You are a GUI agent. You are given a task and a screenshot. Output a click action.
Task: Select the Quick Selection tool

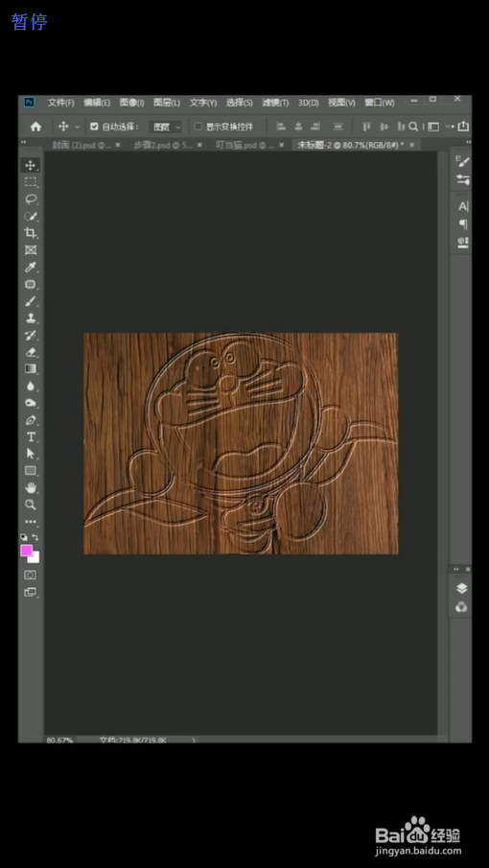coord(31,216)
